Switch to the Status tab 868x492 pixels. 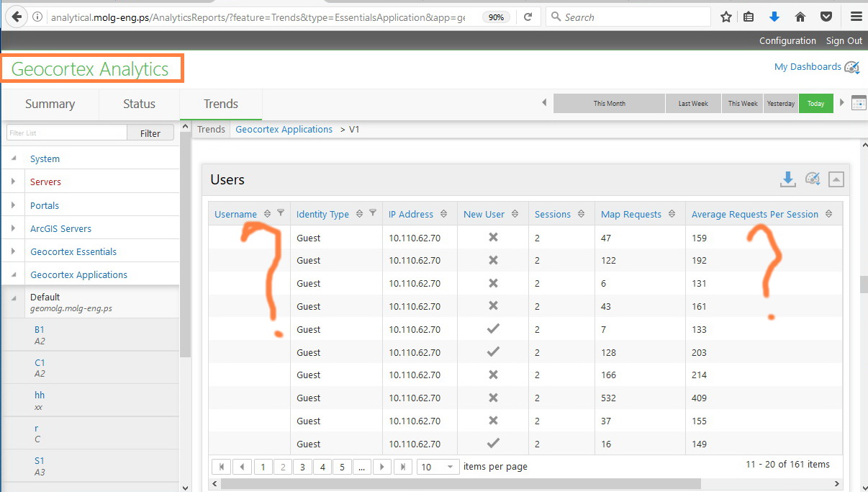(x=139, y=104)
